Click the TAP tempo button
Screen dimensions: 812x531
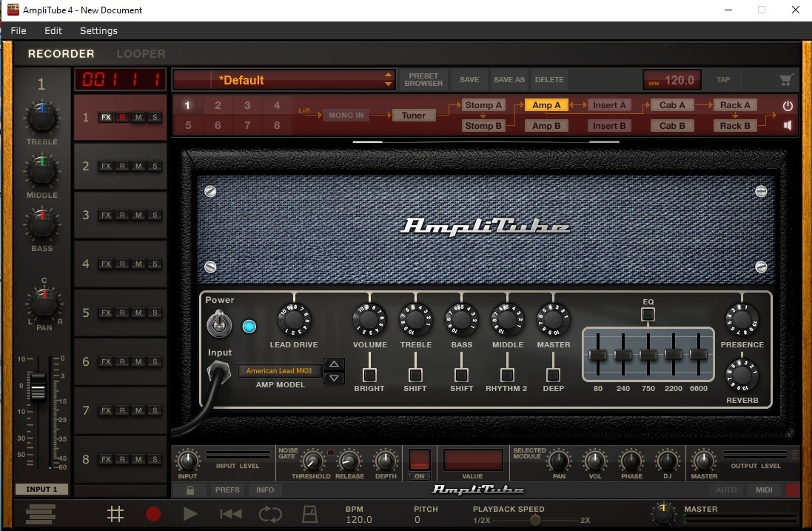click(723, 80)
